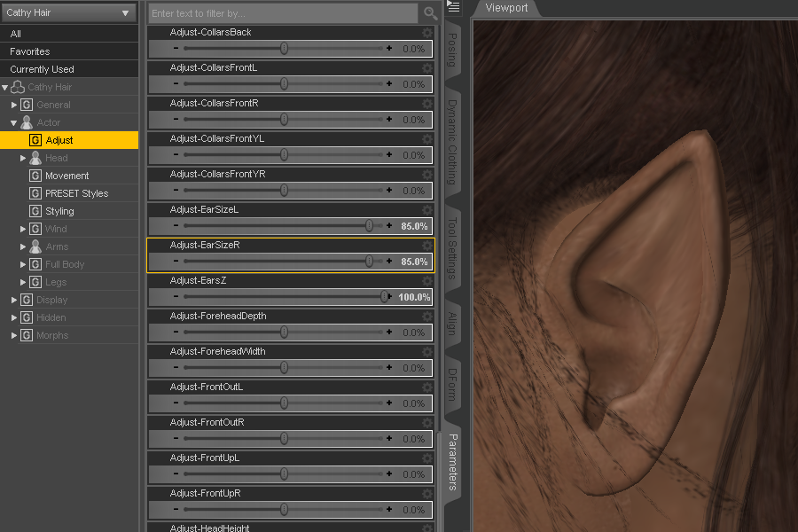Show Currently Used properties
798x532 pixels.
(x=69, y=69)
